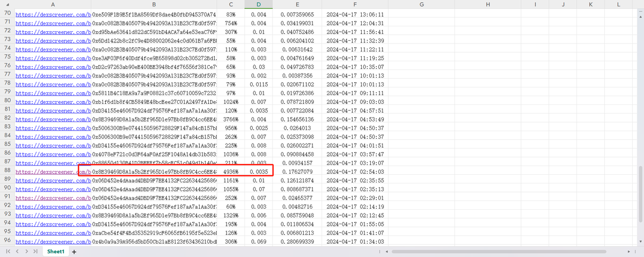Select the cell showing 3766%
Image resolution: width=644 pixels, height=257 pixels.
point(231,119)
